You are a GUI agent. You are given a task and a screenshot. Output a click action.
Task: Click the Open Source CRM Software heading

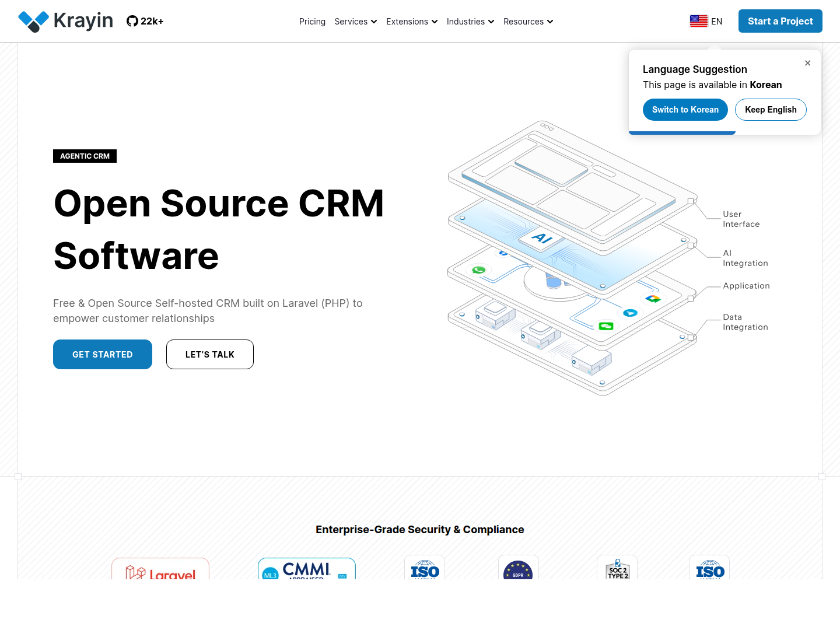point(219,230)
